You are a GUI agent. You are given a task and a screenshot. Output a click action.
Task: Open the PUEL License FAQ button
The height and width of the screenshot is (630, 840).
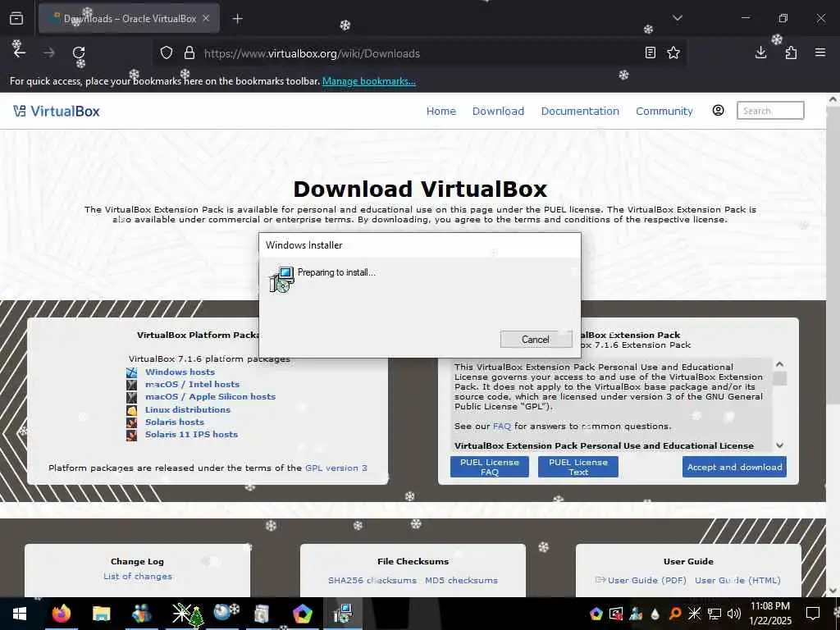[490, 467]
